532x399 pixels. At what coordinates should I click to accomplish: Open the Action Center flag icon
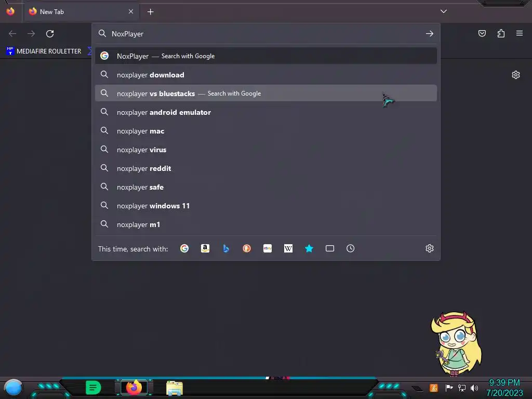coord(449,388)
